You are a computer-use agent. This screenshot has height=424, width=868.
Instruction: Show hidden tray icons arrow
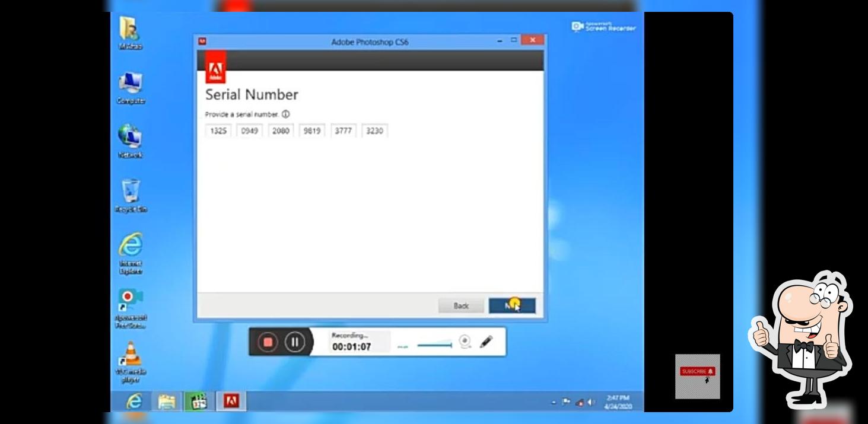pos(554,402)
